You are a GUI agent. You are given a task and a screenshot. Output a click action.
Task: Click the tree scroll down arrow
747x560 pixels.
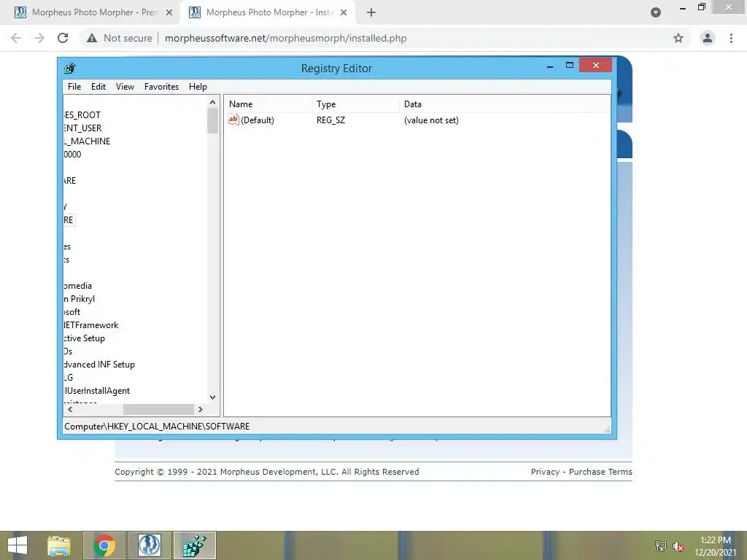click(x=212, y=397)
